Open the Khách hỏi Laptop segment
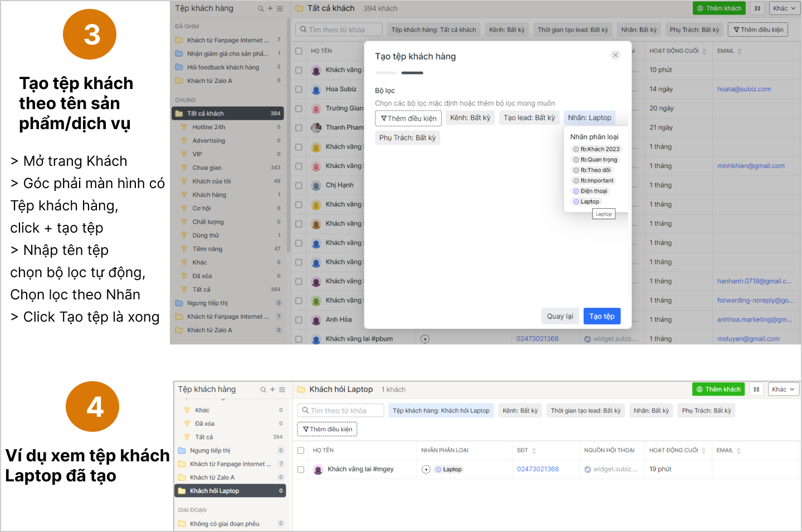This screenshot has height=532, width=802. coord(214,491)
